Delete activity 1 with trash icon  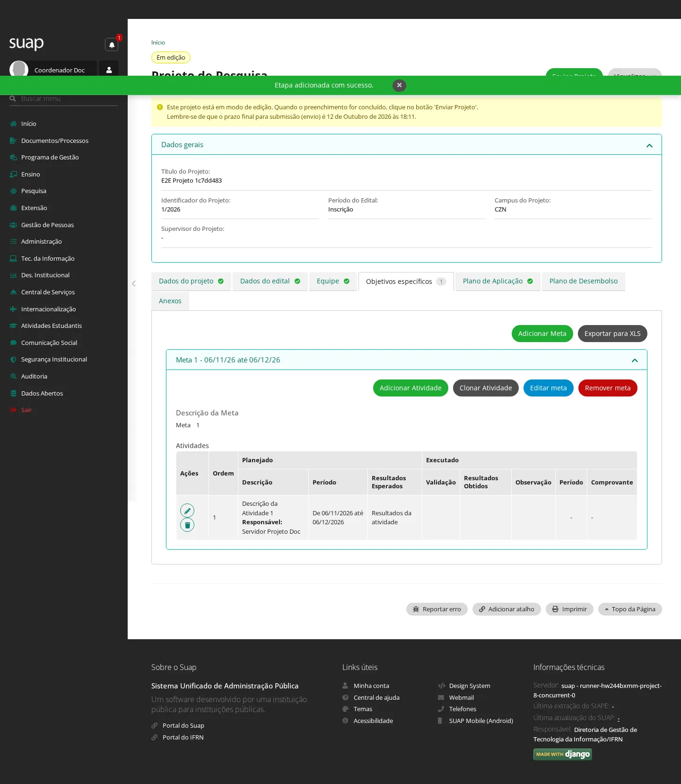[x=187, y=525]
